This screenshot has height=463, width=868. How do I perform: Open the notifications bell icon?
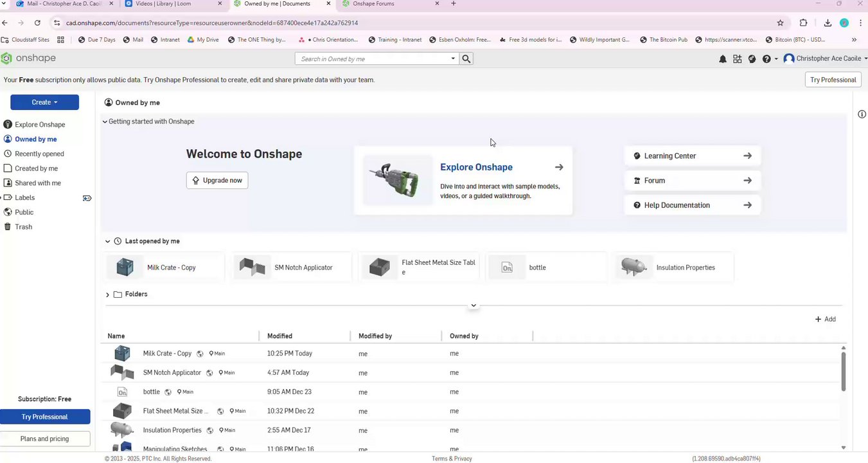pyautogui.click(x=723, y=59)
